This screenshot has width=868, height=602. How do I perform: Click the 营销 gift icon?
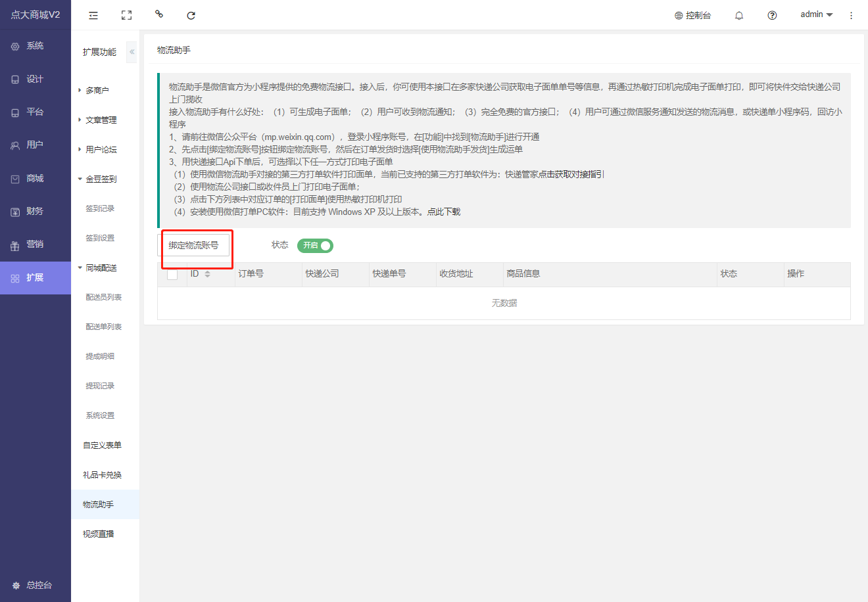15,245
